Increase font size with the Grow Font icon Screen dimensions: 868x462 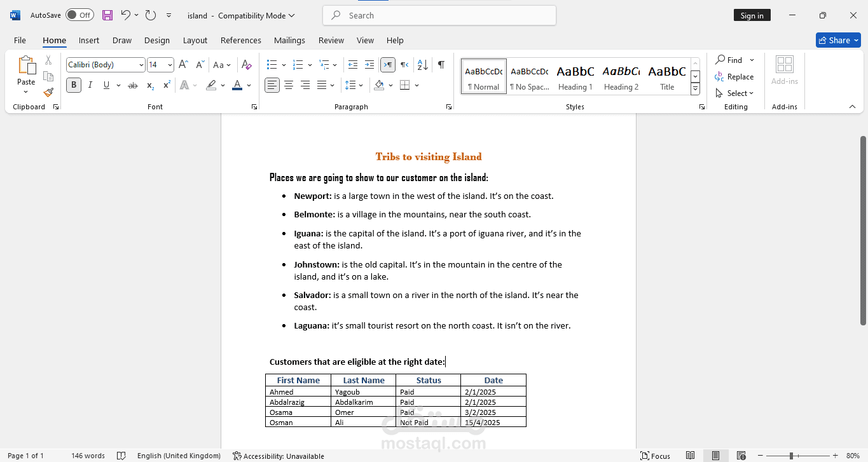pos(183,64)
